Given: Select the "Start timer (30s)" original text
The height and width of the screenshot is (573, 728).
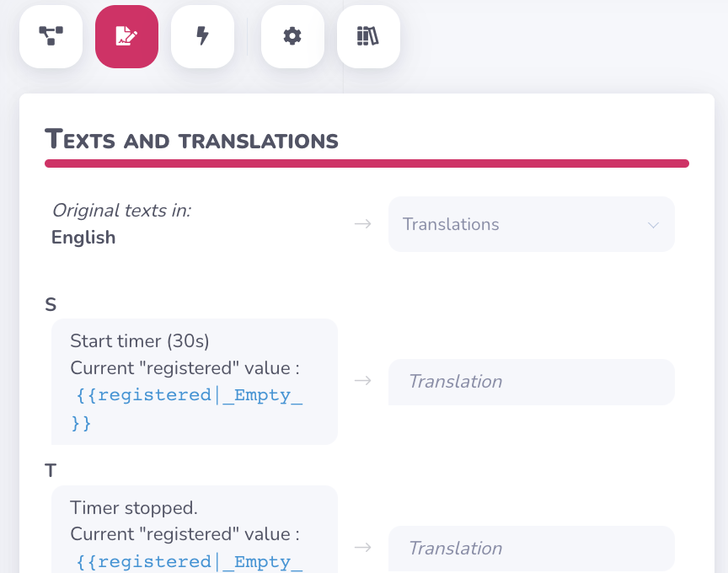Looking at the screenshot, I should tap(140, 341).
